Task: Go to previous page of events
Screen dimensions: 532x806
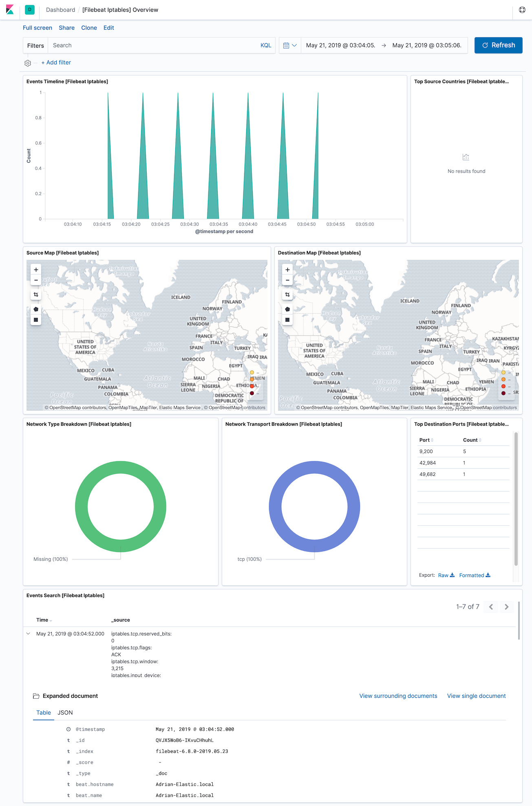Action: (491, 607)
